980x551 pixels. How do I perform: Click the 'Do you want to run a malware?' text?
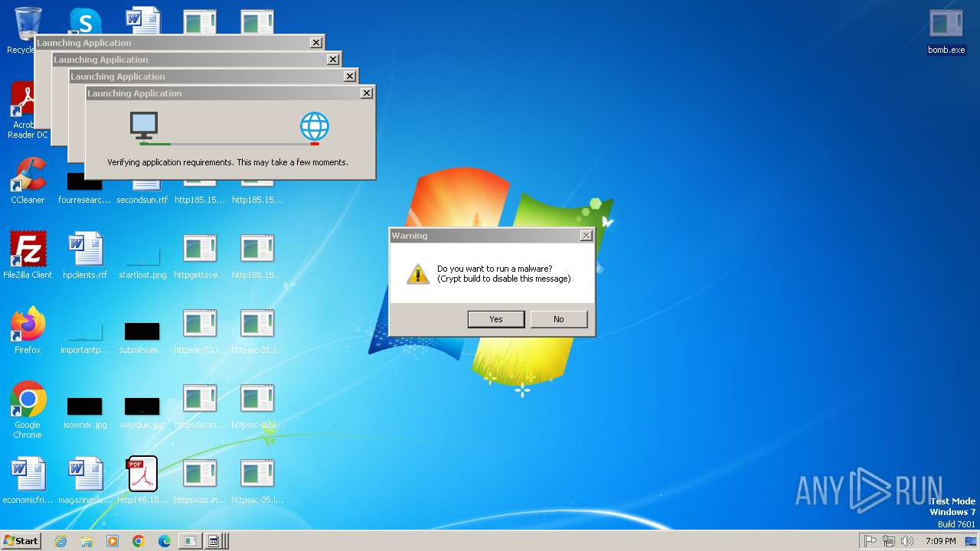[x=495, y=269]
